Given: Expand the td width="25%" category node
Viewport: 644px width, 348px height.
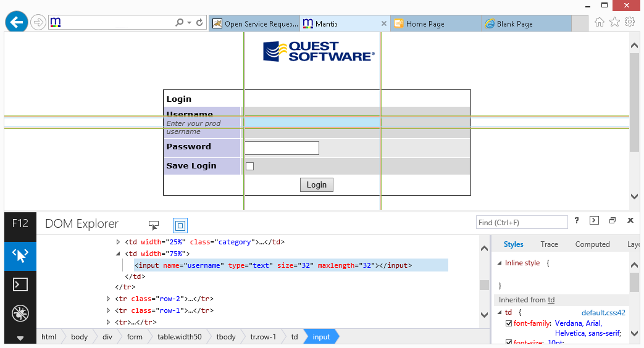Looking at the screenshot, I should tap(118, 242).
